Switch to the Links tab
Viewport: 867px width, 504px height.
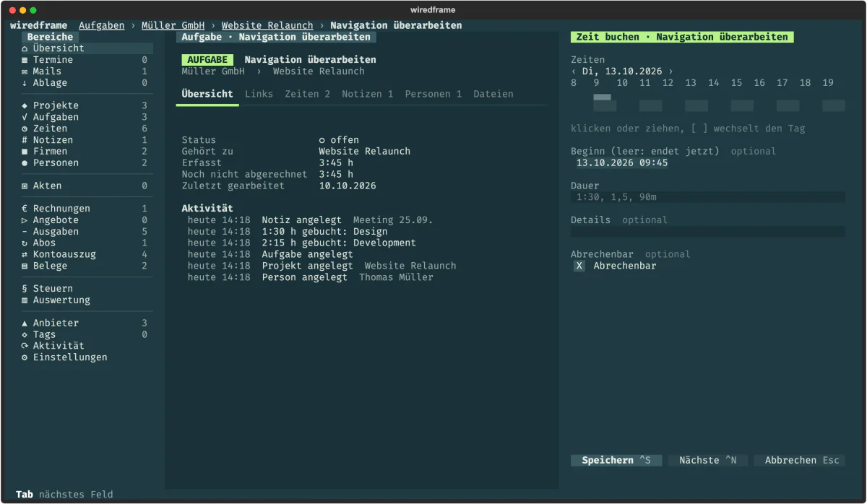point(259,94)
